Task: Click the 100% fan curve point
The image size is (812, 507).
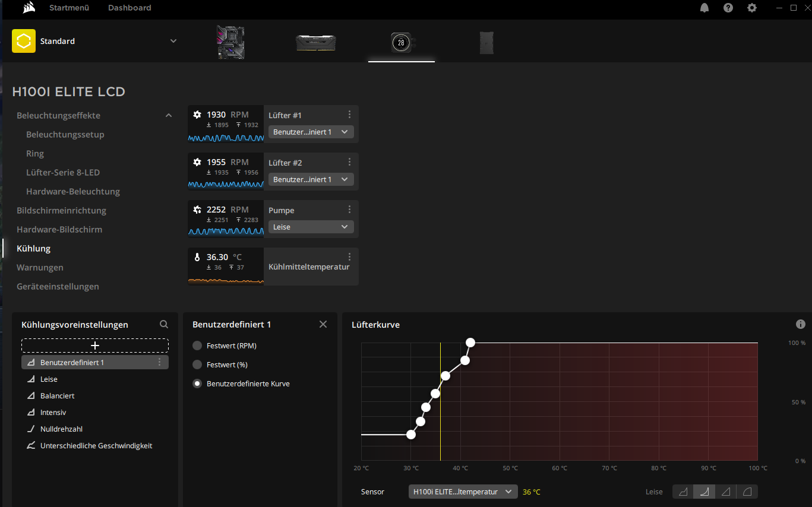Action: [470, 343]
